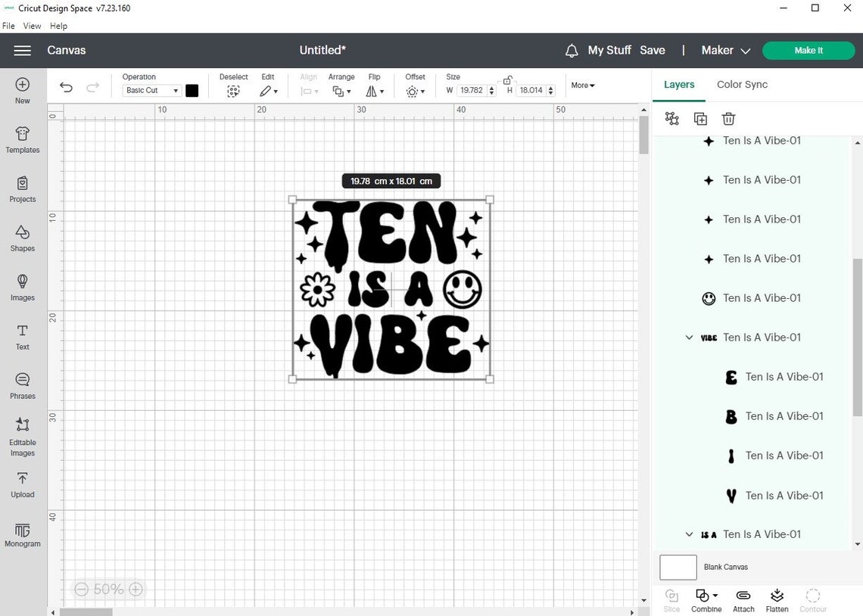The image size is (863, 616).
Task: Collapse the VIBE layer group
Action: coord(689,338)
